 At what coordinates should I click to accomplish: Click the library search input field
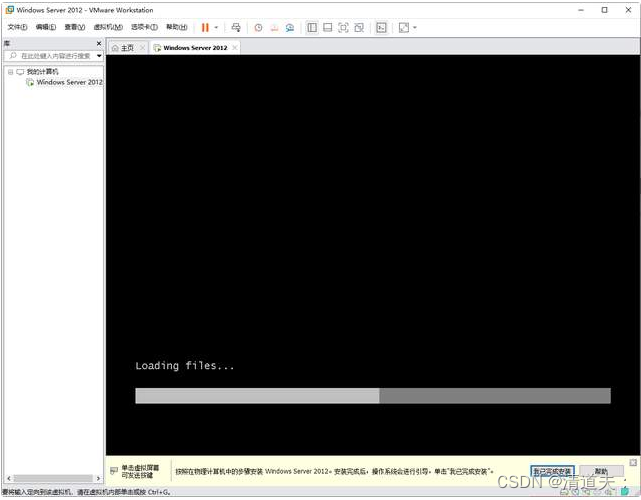[54, 56]
